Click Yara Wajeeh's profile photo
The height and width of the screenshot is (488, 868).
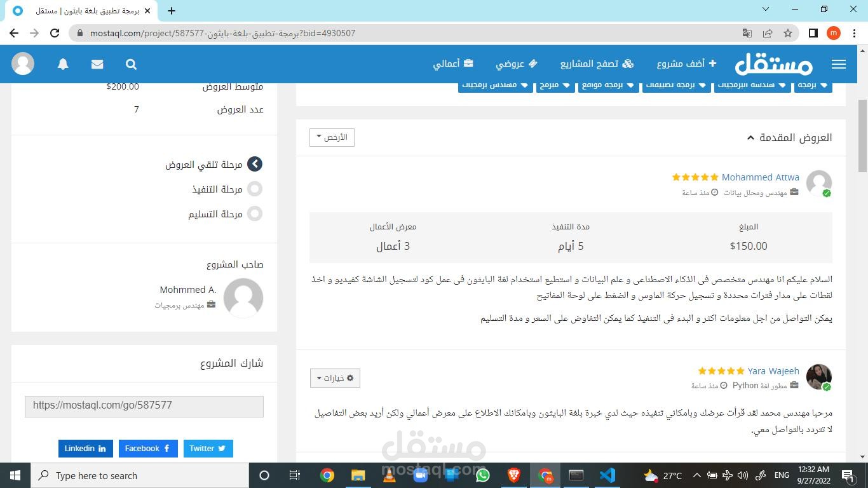819,377
